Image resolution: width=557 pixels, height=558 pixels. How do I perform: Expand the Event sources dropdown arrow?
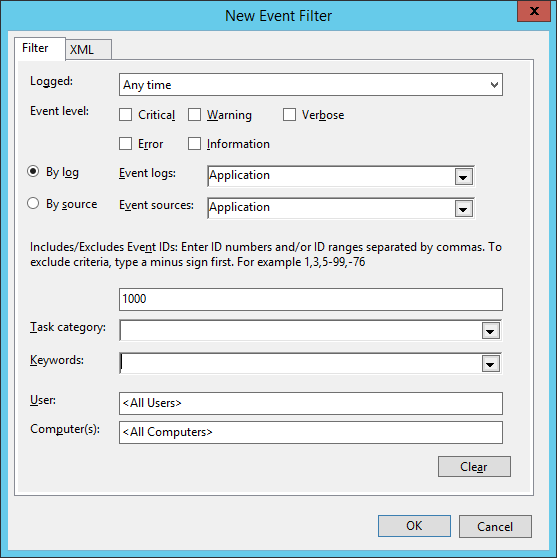click(x=464, y=209)
